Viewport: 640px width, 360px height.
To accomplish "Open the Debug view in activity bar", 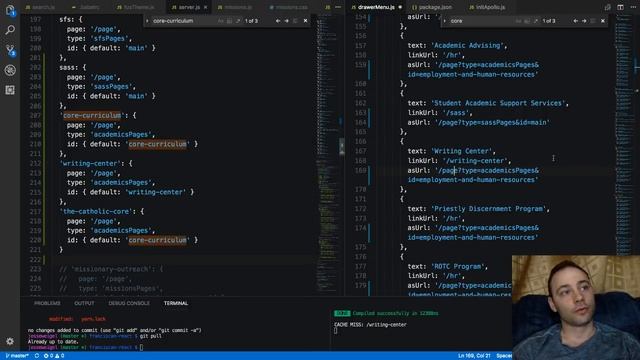I will [10, 70].
